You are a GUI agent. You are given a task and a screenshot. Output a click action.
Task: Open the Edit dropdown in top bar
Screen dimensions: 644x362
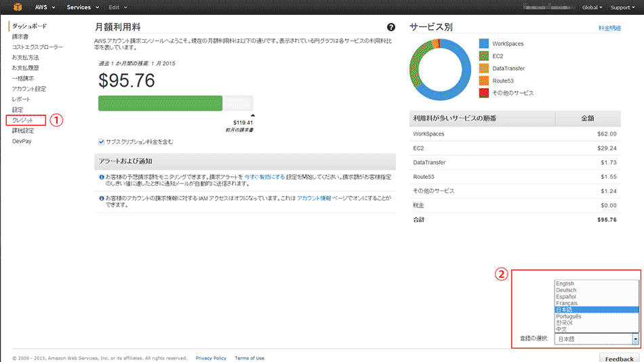pyautogui.click(x=118, y=7)
